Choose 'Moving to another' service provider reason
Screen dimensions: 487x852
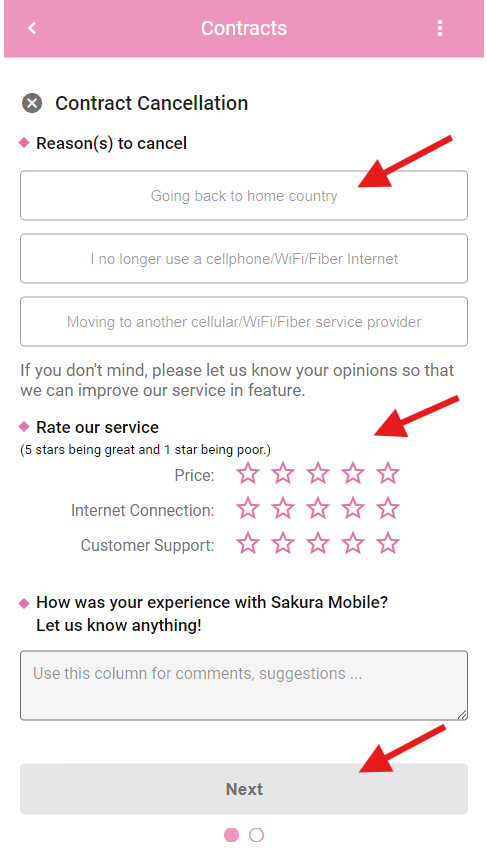[244, 322]
